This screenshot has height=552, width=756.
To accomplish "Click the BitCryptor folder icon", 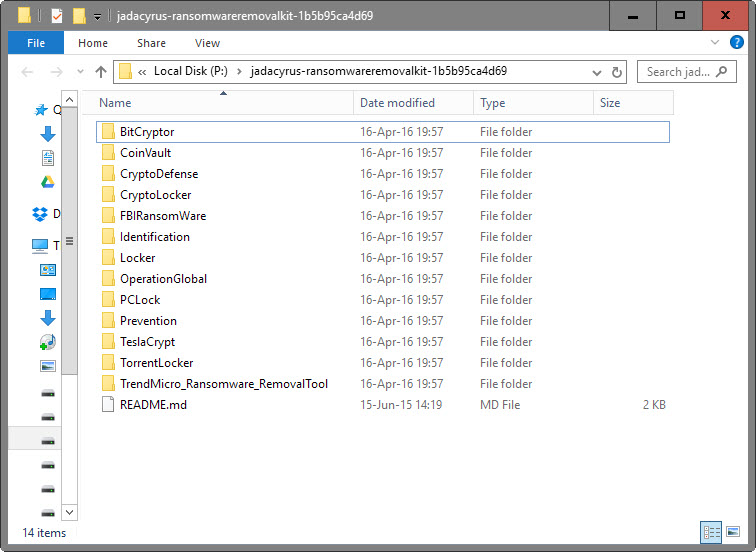I will 108,132.
